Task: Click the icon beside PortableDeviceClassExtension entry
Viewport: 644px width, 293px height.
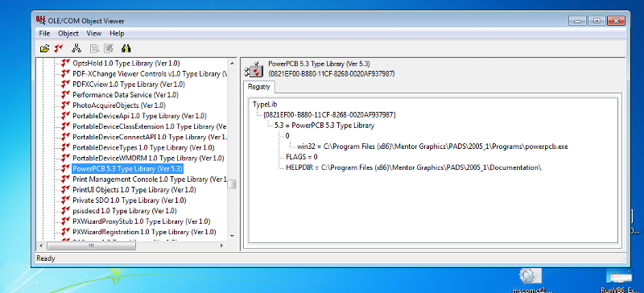Action: point(65,126)
